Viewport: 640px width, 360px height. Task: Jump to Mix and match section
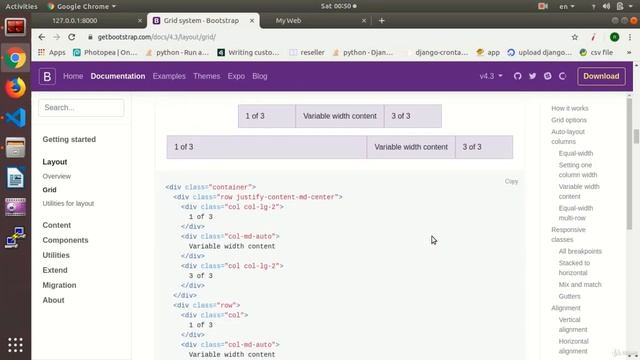(580, 284)
